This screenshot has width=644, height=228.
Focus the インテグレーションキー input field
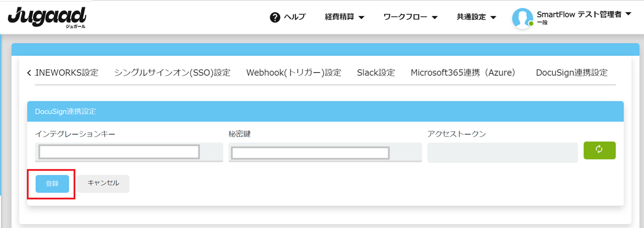(119, 152)
